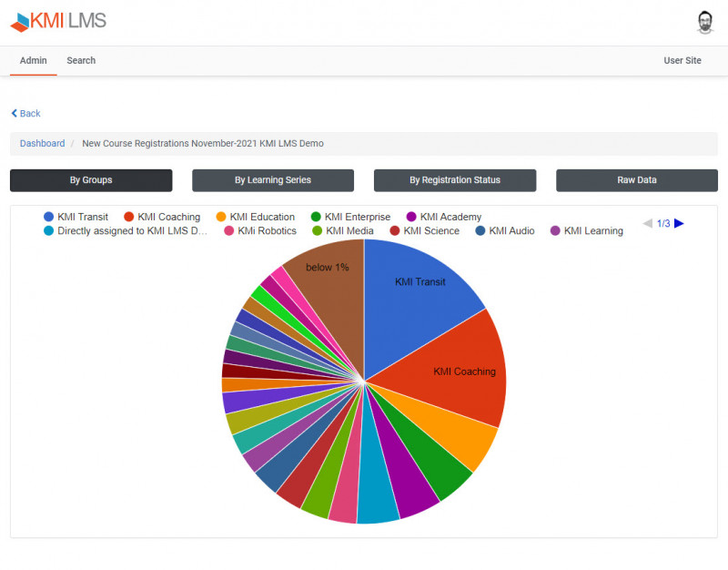The width and height of the screenshot is (728, 570).
Task: Go Back to previous page
Action: coord(26,113)
